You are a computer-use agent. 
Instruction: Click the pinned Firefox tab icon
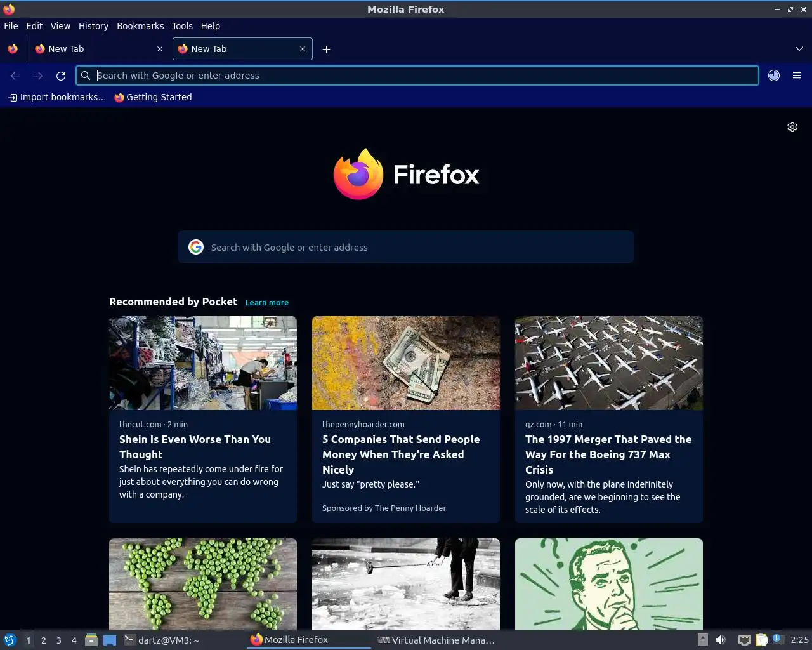pos(13,49)
